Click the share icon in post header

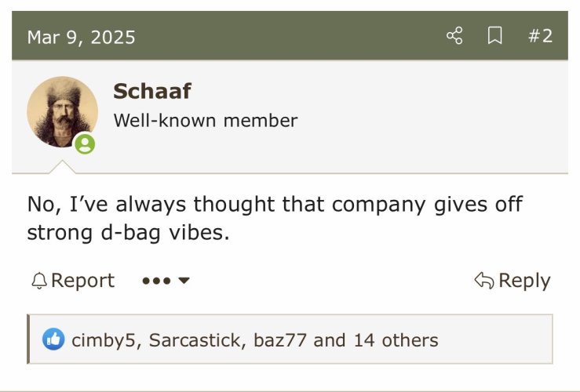[x=454, y=36]
